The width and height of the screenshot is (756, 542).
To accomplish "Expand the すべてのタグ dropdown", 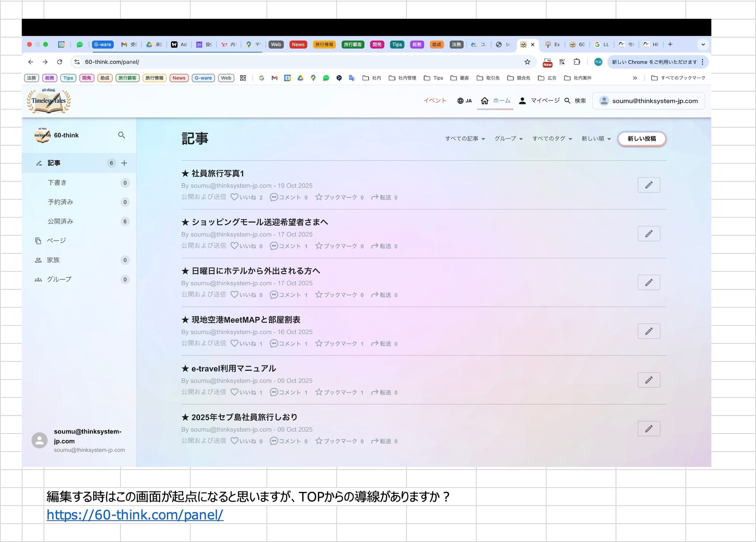I will click(x=552, y=139).
